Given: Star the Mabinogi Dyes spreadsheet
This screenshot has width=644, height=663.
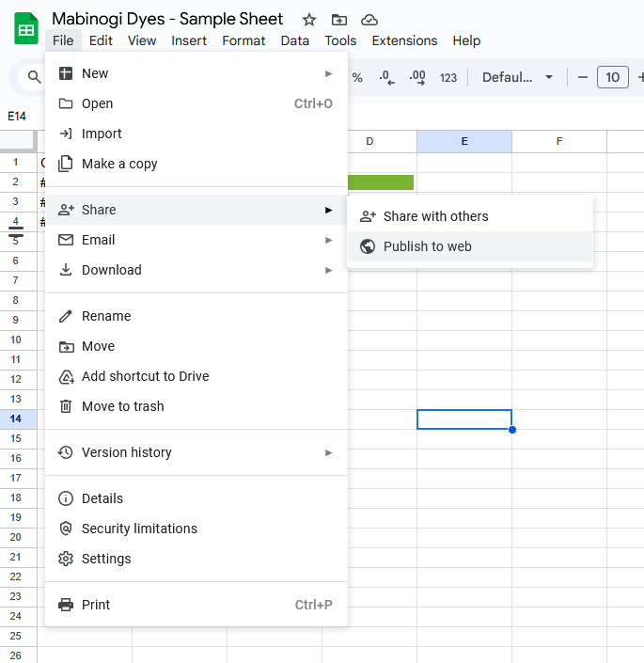Looking at the screenshot, I should click(309, 20).
